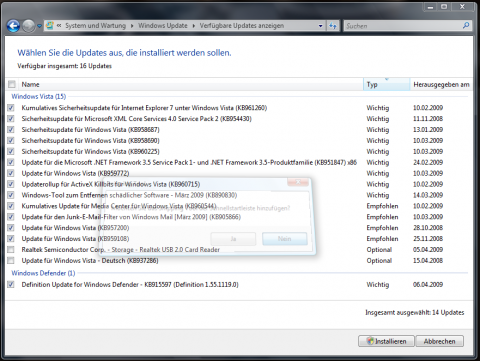
Task: Collapse the 'Windows Defender (1)' group
Action: click(x=43, y=273)
